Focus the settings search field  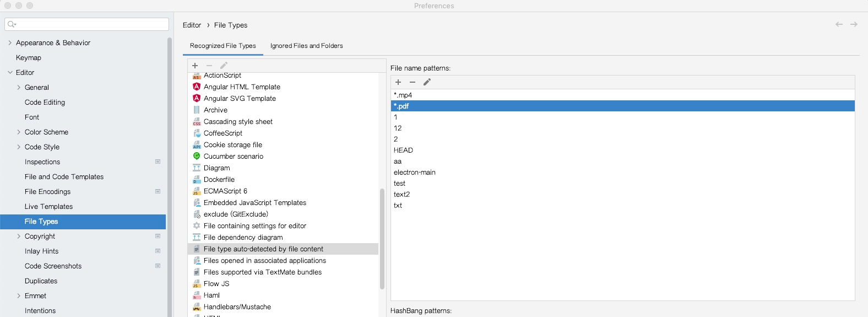click(x=86, y=24)
